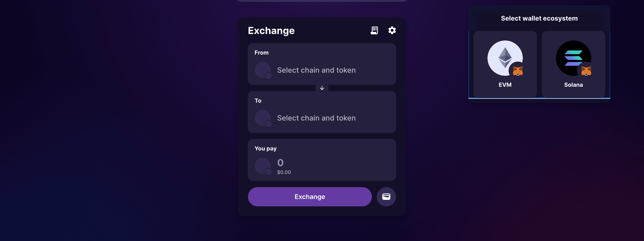Select the Solana ecosystem label
The height and width of the screenshot is (241, 644).
tap(573, 85)
